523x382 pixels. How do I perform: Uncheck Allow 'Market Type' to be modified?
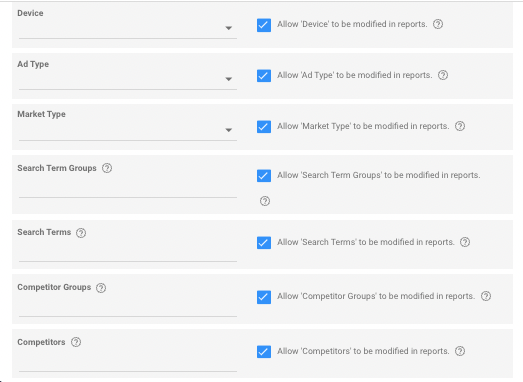click(x=264, y=127)
